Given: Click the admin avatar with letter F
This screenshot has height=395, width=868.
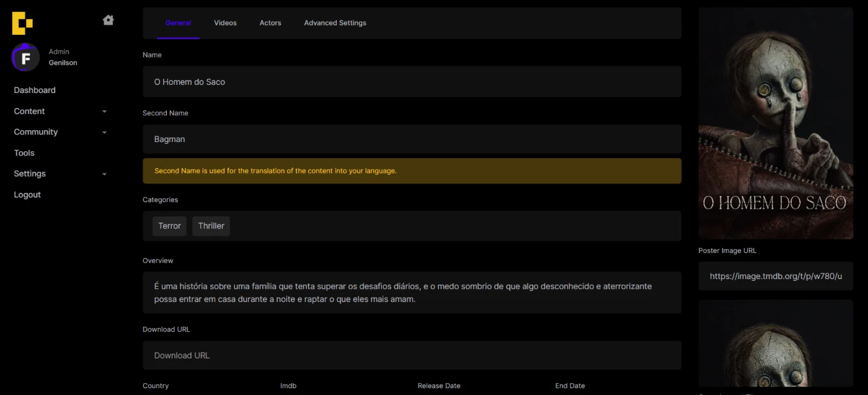Looking at the screenshot, I should pyautogui.click(x=25, y=58).
